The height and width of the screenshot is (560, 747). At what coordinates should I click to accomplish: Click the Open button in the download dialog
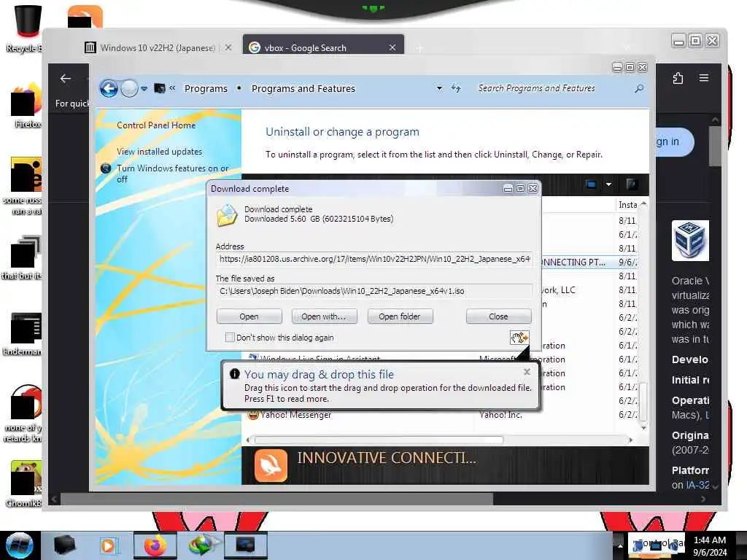coord(249,316)
